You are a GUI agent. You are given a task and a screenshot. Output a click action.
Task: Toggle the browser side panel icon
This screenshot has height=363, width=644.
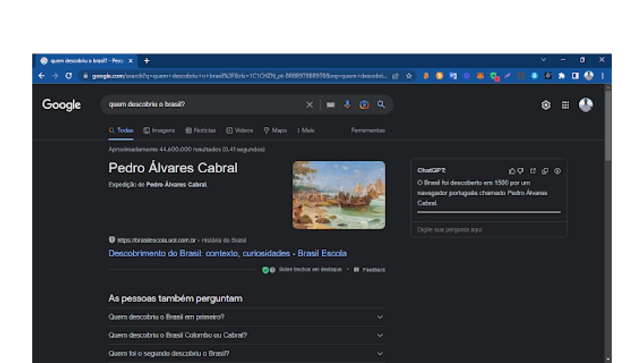click(x=575, y=75)
